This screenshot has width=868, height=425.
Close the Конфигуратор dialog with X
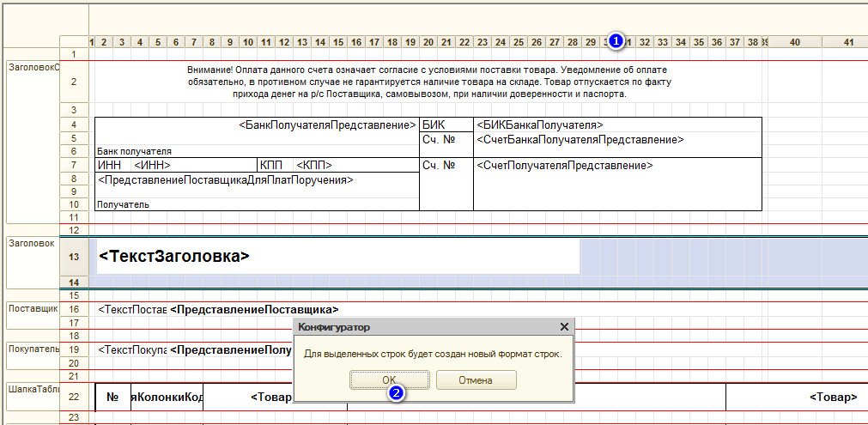(x=564, y=327)
